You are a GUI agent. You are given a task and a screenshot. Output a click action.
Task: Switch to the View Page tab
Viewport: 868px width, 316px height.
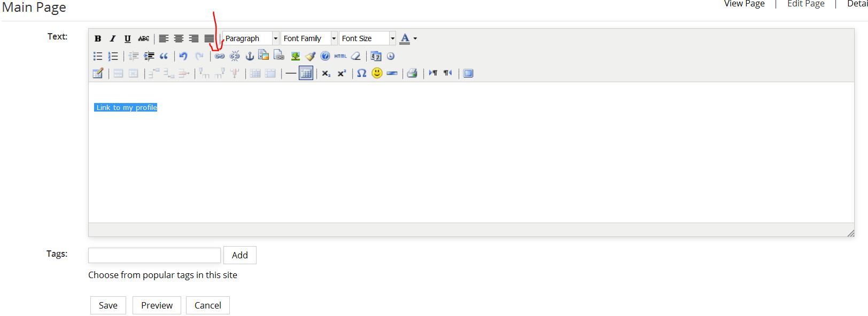coord(744,4)
